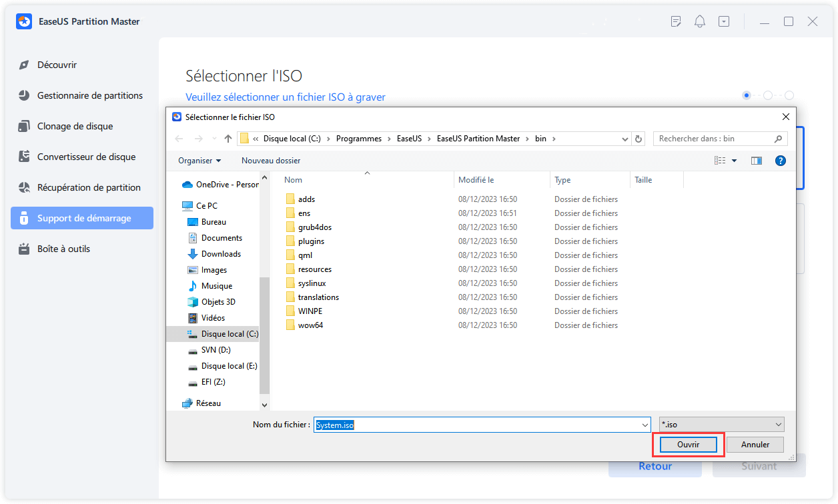Click Nouveau dossier in toolbar

point(271,161)
